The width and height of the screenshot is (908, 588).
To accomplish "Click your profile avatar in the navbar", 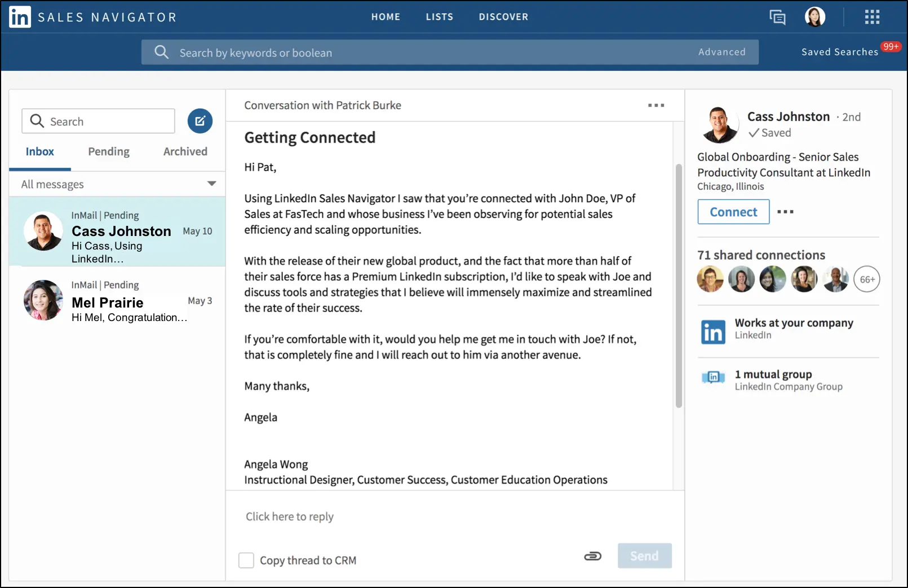I will [815, 17].
